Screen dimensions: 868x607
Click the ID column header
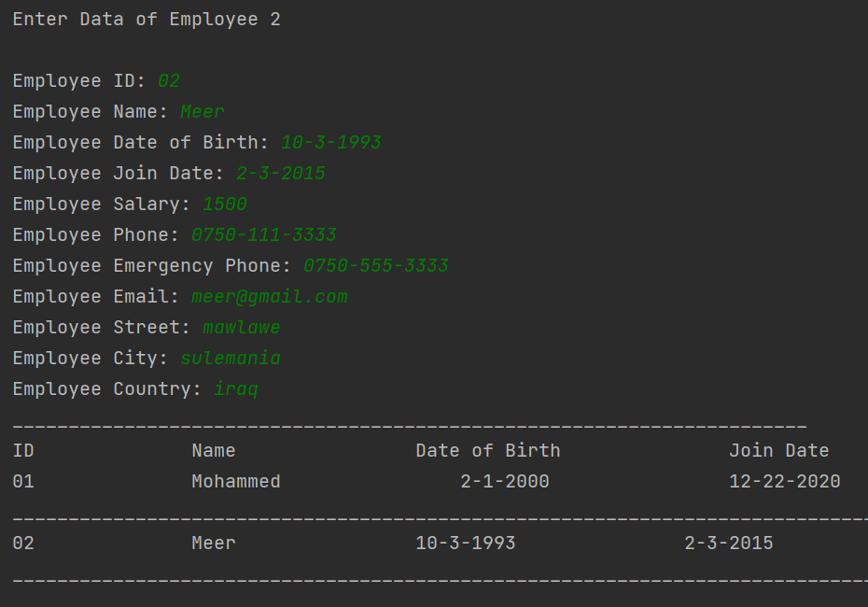coord(24,451)
